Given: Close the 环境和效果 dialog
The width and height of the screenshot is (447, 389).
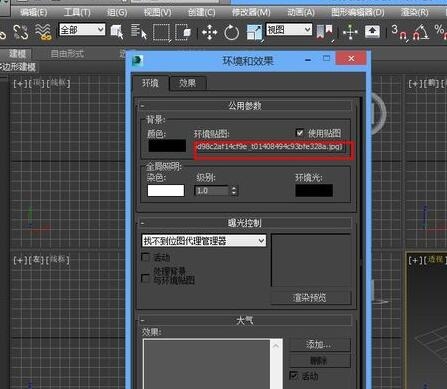Looking at the screenshot, I should pyautogui.click(x=351, y=59).
